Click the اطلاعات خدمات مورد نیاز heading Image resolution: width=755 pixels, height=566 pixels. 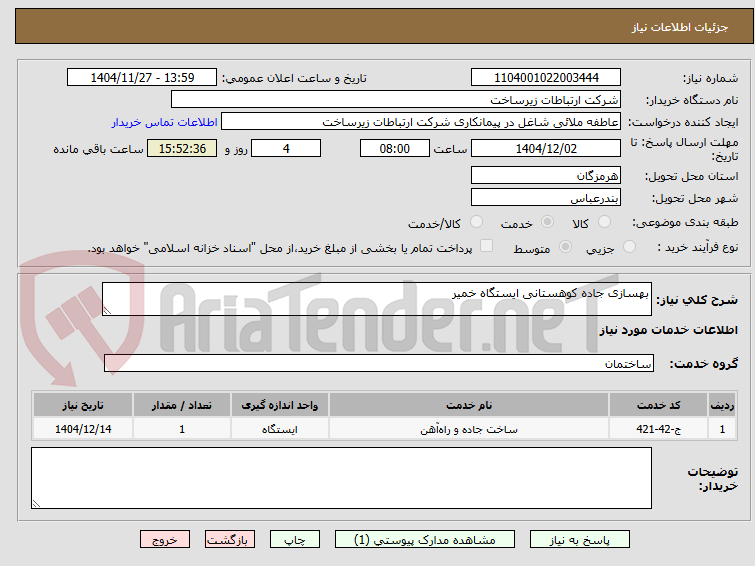tap(668, 330)
